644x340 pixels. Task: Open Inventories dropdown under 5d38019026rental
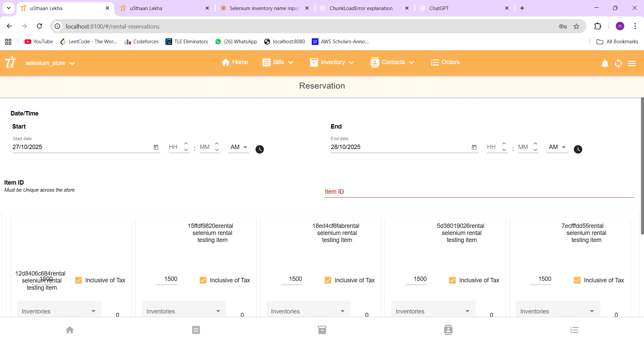(433, 311)
